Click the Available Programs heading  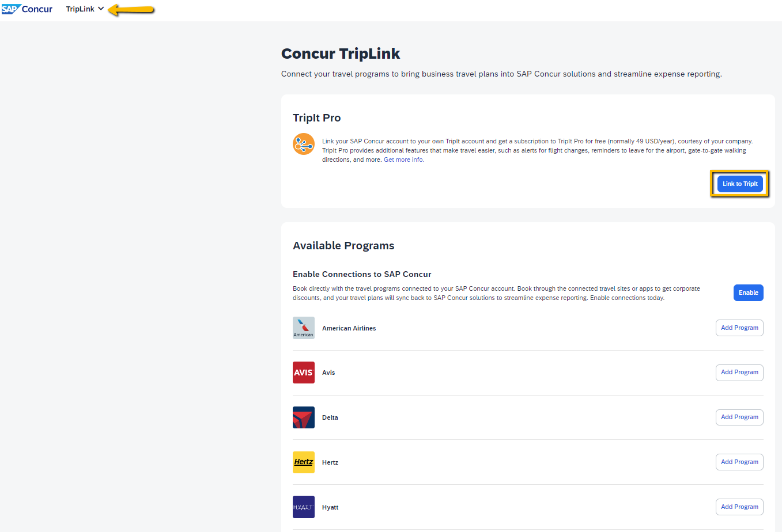click(x=343, y=246)
